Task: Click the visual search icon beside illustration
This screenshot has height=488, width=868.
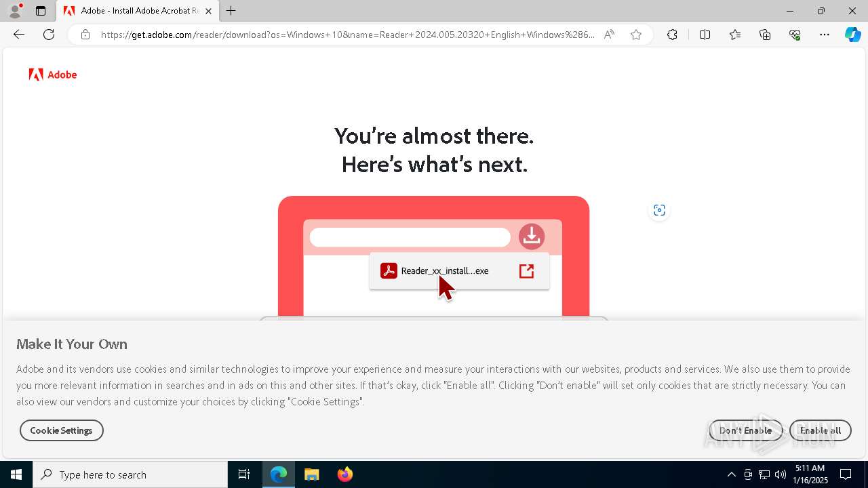Action: [x=659, y=210]
